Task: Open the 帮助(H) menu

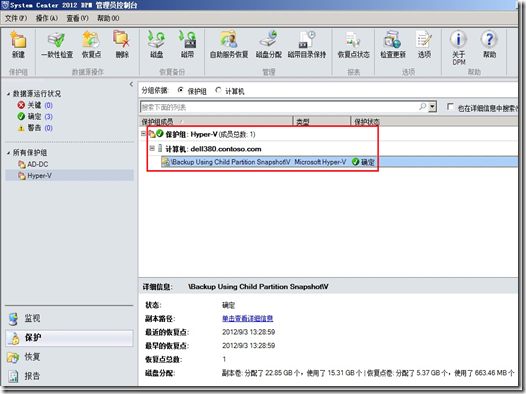Action: point(108,18)
